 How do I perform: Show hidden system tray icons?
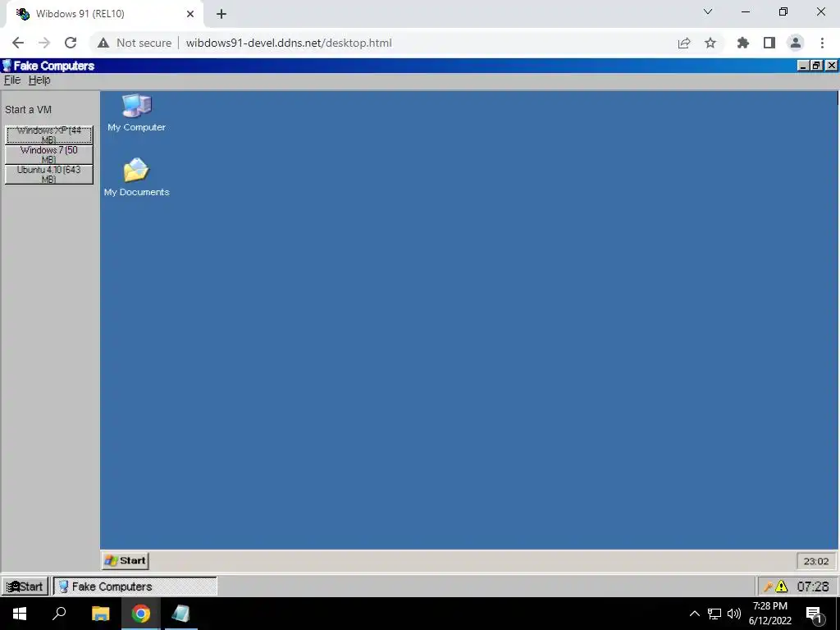694,614
